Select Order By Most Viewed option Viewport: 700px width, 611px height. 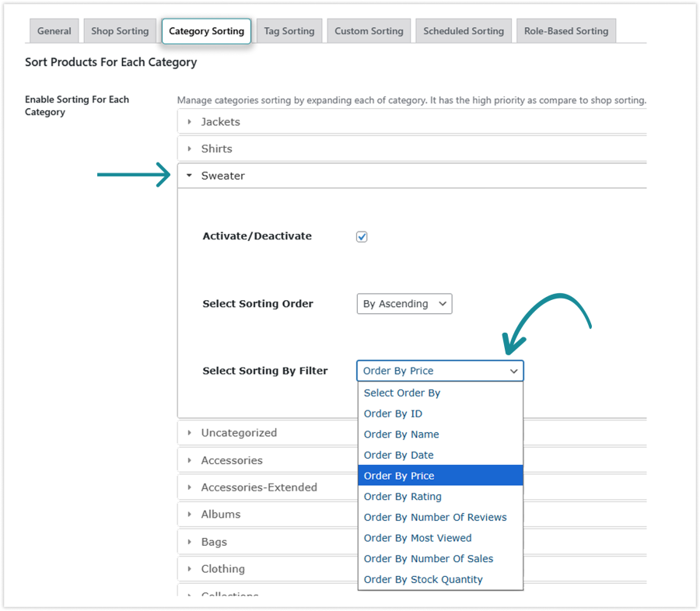point(418,537)
